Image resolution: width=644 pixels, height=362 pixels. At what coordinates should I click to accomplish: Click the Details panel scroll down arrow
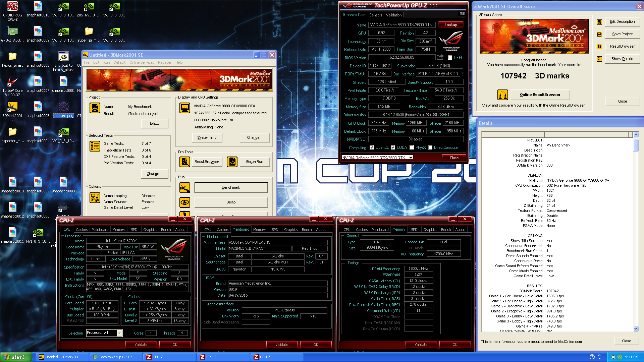coord(636,329)
